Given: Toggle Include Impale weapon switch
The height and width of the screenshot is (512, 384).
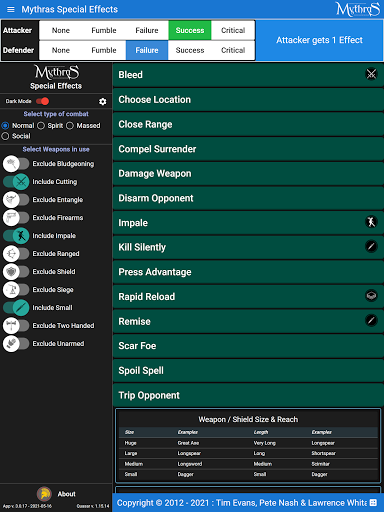Looking at the screenshot, I should (x=16, y=236).
